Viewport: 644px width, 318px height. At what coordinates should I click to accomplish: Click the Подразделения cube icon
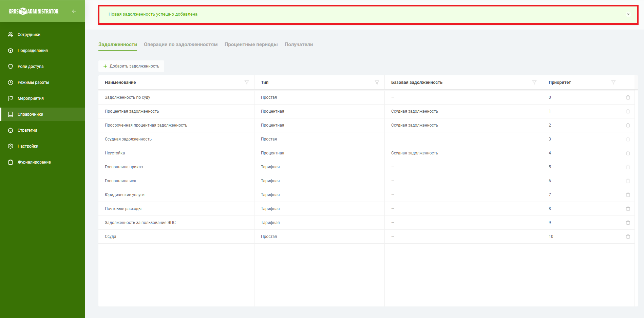(11, 51)
